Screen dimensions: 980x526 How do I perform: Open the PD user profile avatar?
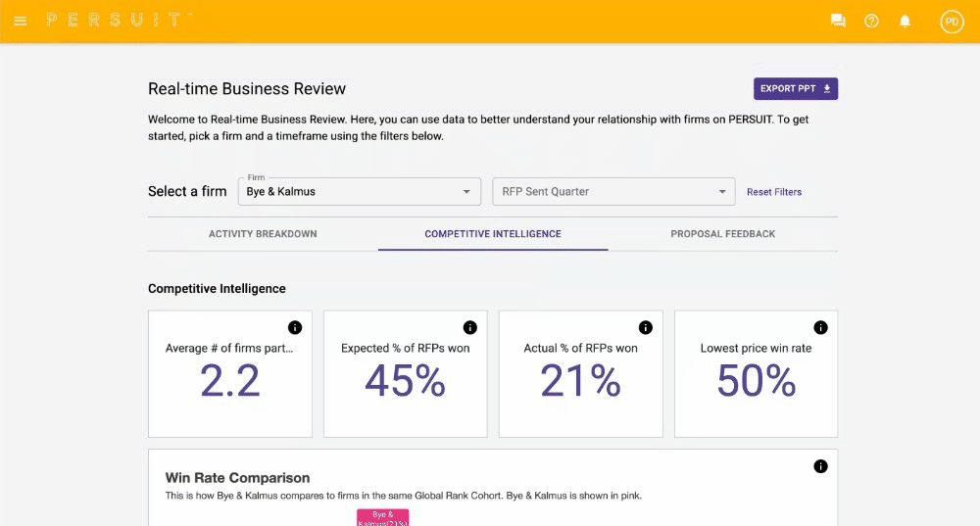click(952, 21)
